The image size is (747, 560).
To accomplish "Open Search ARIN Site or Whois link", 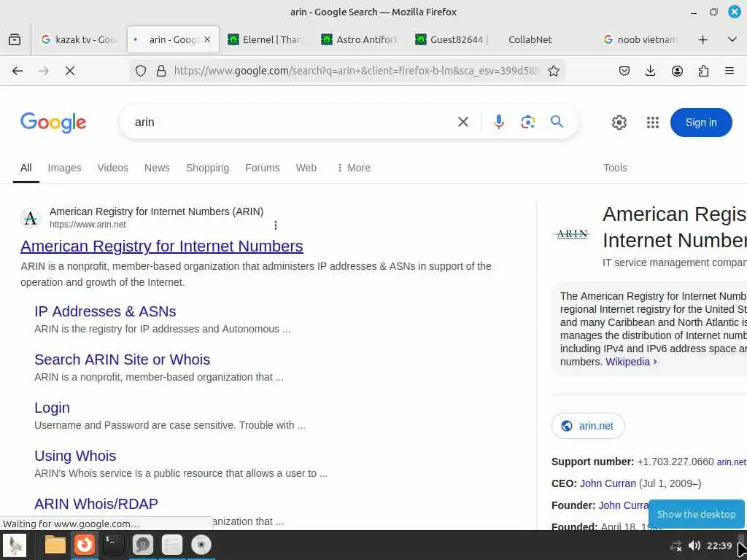I will (122, 359).
